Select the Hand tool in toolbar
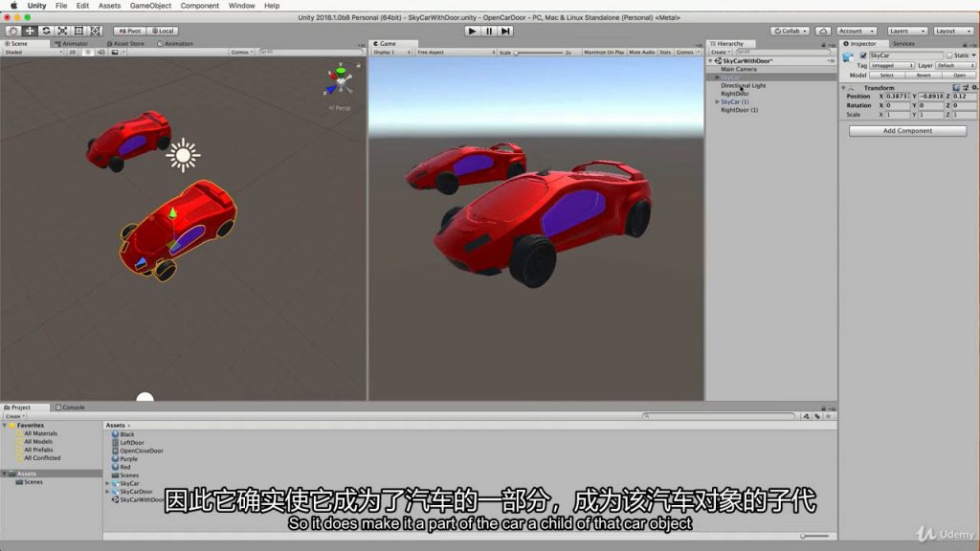The width and height of the screenshot is (980, 551). pos(13,31)
